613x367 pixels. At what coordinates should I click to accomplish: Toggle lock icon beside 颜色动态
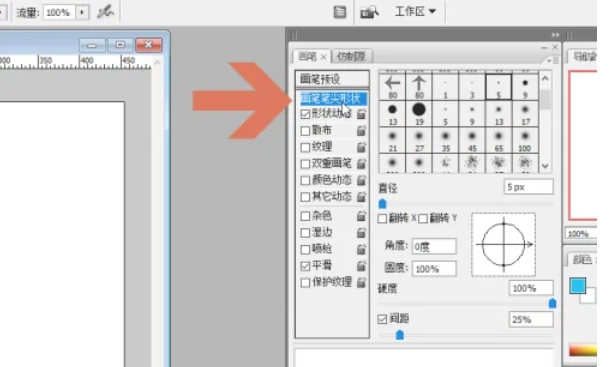361,180
